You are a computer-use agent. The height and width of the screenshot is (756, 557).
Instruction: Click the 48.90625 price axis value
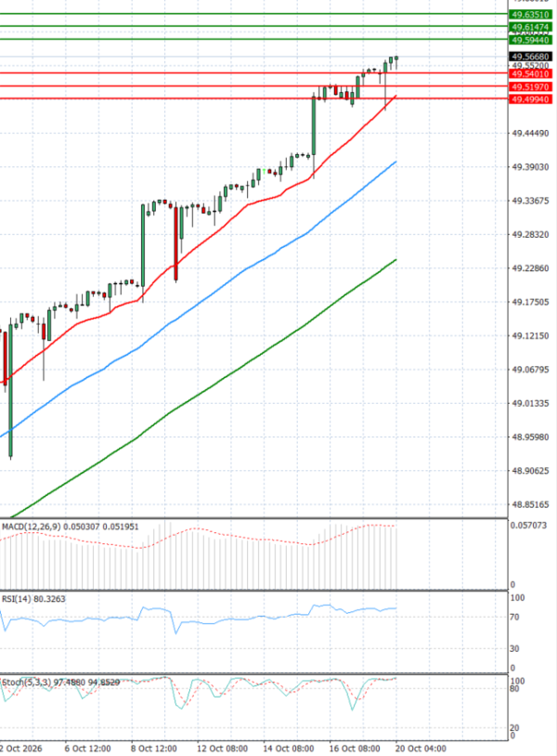point(530,471)
